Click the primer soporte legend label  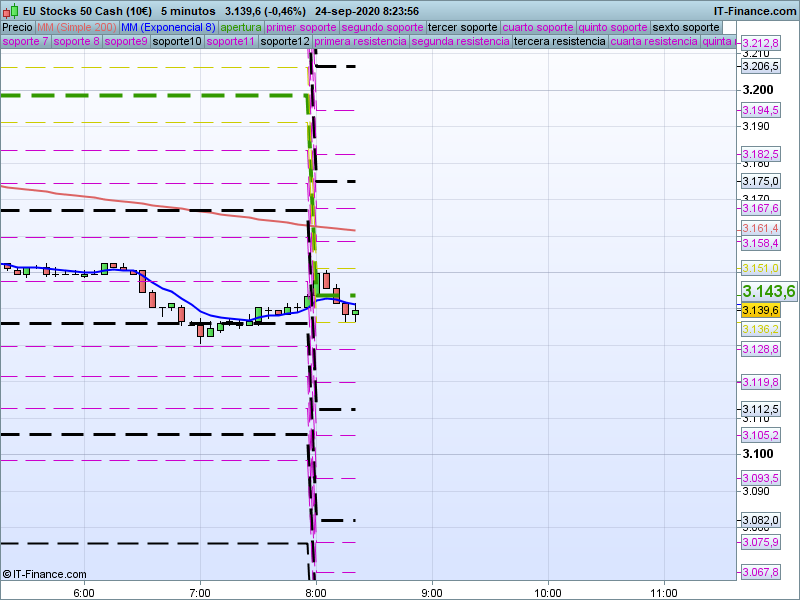tap(302, 27)
